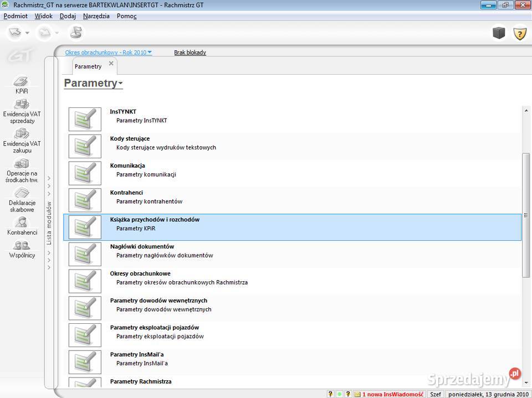
Task: Click the Brak blokady link
Action: (x=190, y=52)
